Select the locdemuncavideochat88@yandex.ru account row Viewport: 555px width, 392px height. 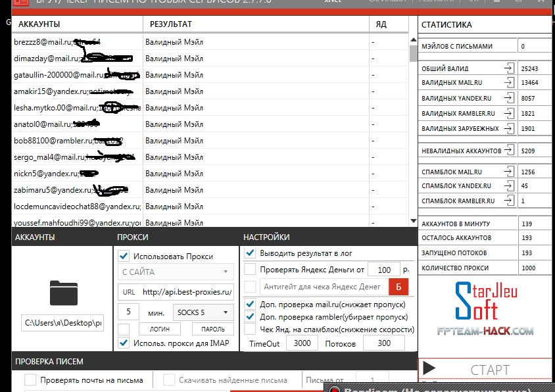pyautogui.click(x=210, y=206)
